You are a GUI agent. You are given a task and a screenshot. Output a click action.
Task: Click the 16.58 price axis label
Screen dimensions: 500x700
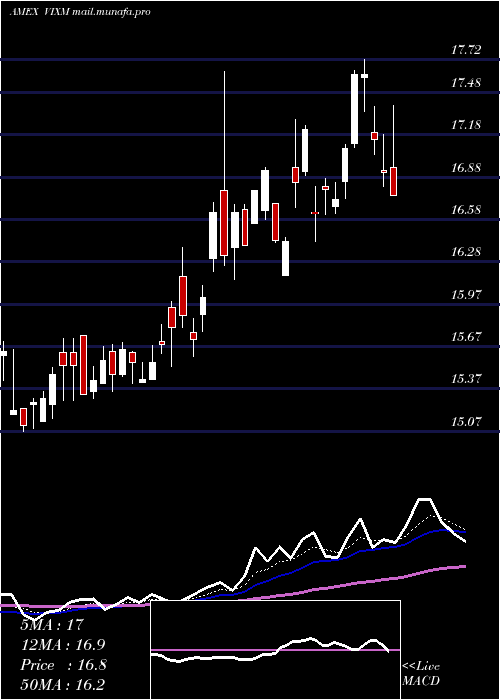click(466, 209)
